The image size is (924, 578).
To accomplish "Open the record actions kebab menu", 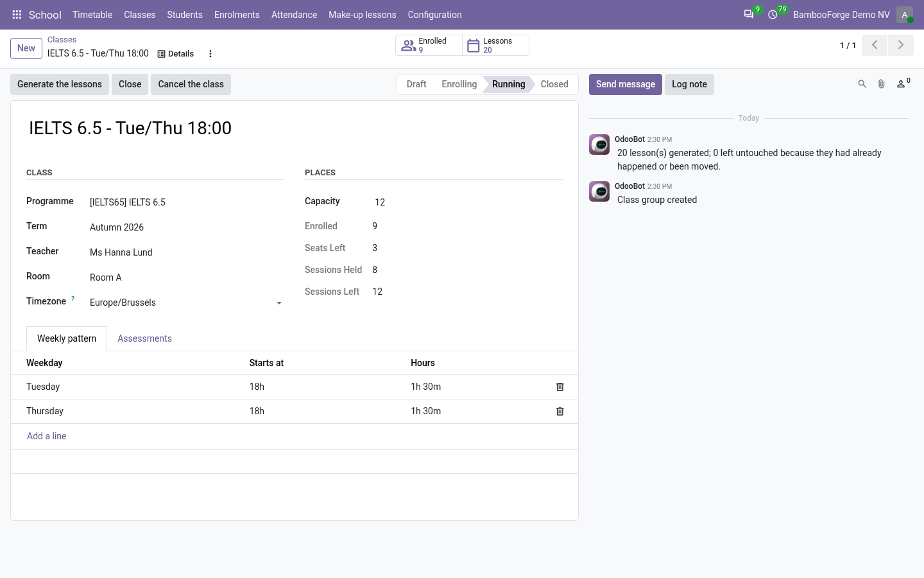I will click(210, 54).
